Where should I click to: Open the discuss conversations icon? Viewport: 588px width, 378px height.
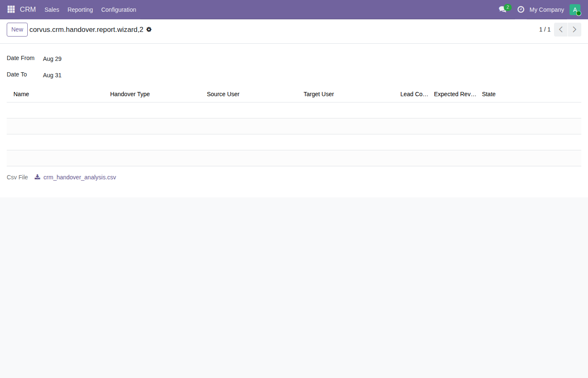coord(502,9)
